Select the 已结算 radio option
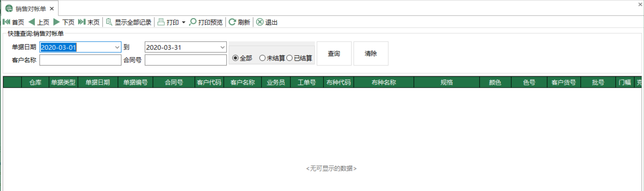644x191 pixels. click(x=299, y=58)
